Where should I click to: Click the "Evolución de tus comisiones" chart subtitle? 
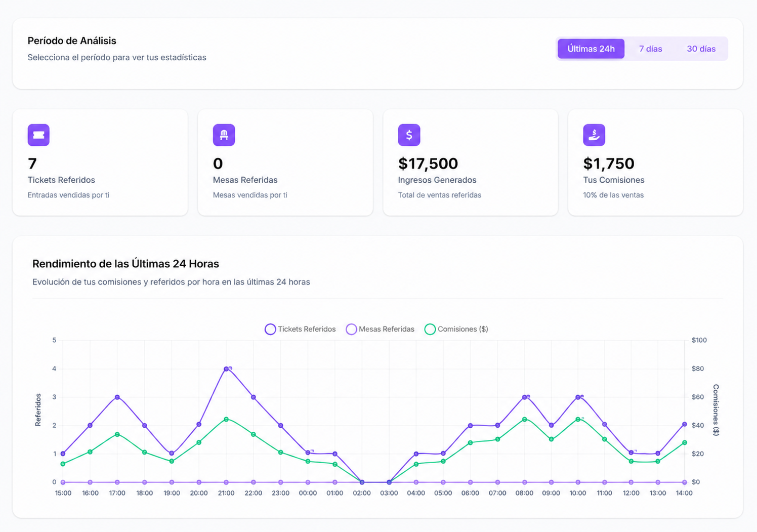click(x=171, y=282)
